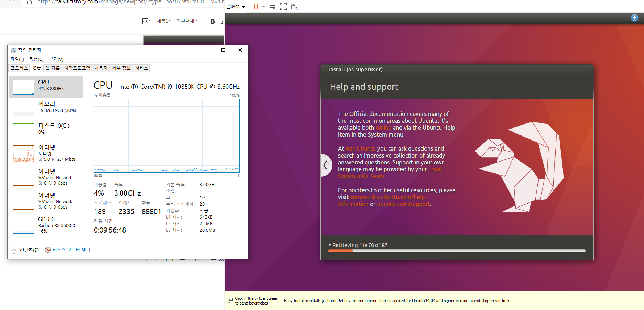Select the 메모리 performance item
644x310 pixels.
(46, 109)
